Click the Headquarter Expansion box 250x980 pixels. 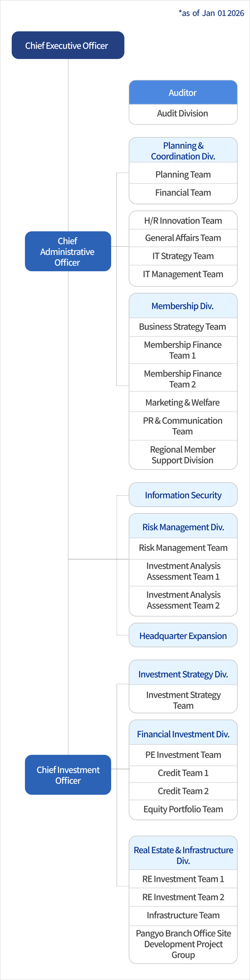(x=183, y=636)
